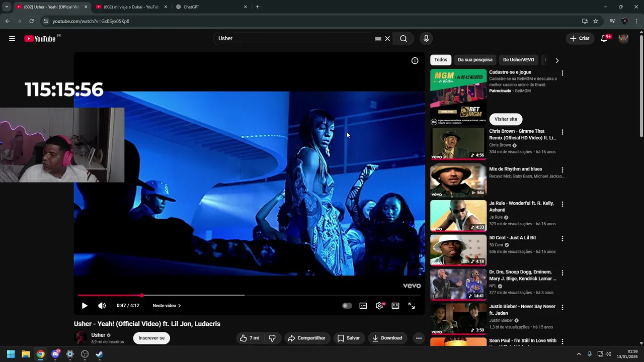The image size is (644, 362).
Task: Enter full screen mode
Action: [x=412, y=306]
